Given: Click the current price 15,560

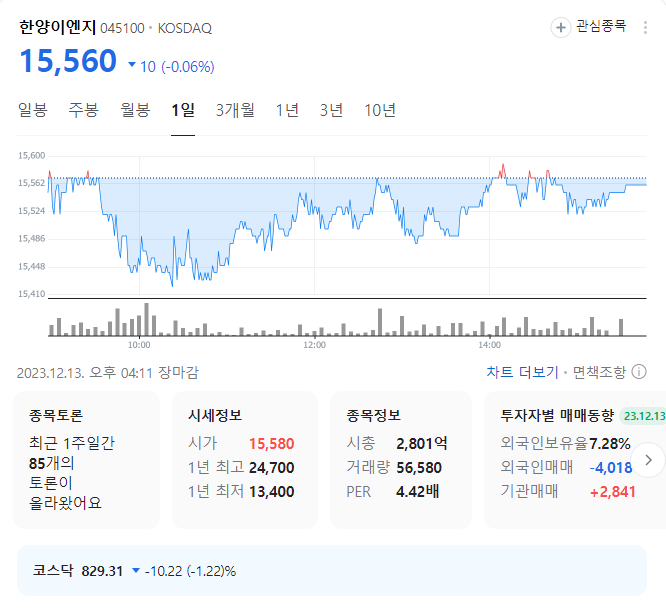Looking at the screenshot, I should (68, 61).
